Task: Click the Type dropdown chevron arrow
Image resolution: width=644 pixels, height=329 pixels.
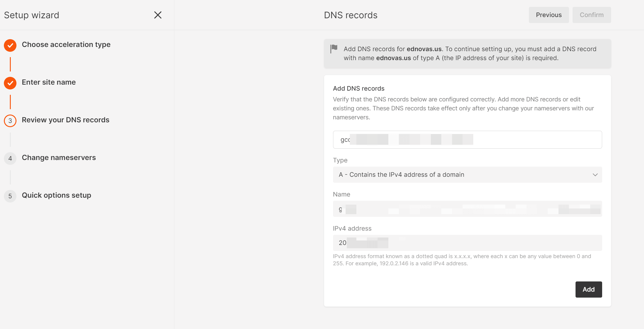Action: [595, 175]
